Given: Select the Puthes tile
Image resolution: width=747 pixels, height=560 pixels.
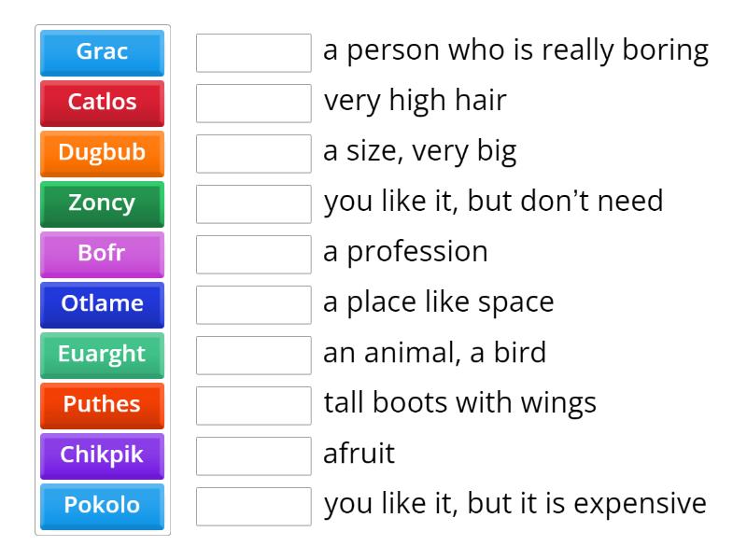Looking at the screenshot, I should click(x=101, y=405).
